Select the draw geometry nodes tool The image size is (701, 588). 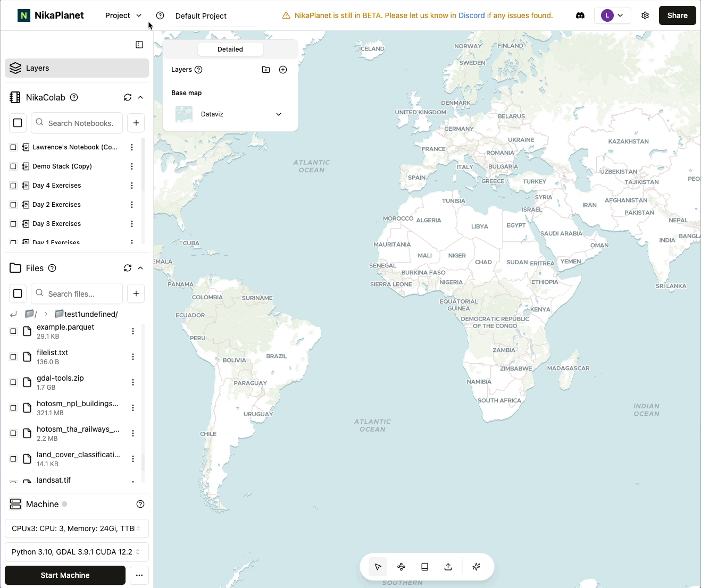pos(402,567)
